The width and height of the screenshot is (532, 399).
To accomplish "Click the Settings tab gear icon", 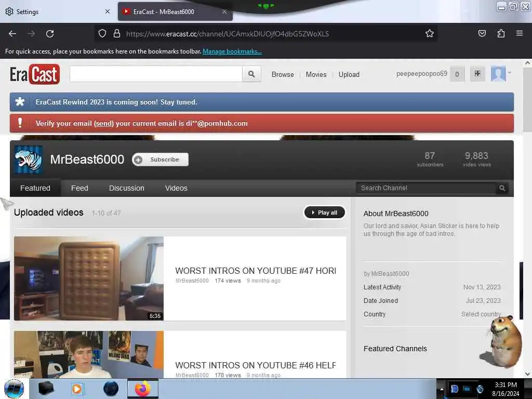I will [9, 11].
